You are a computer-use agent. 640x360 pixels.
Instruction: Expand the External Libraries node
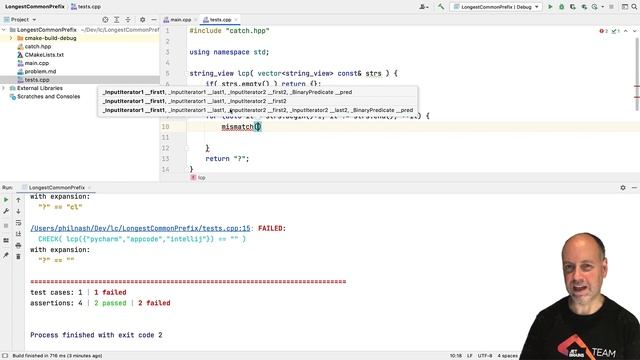(x=4, y=88)
